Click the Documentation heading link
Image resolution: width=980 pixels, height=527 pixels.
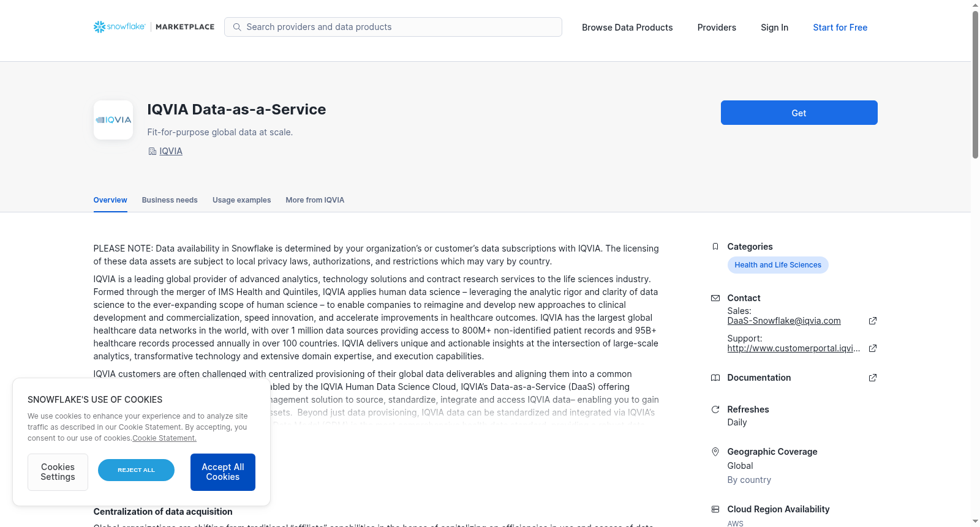[759, 378]
